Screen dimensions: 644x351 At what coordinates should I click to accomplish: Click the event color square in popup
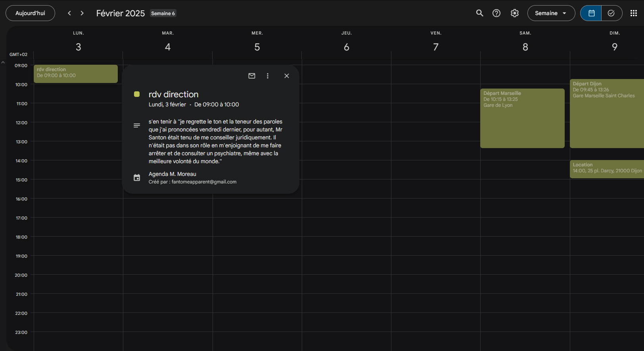pos(137,94)
